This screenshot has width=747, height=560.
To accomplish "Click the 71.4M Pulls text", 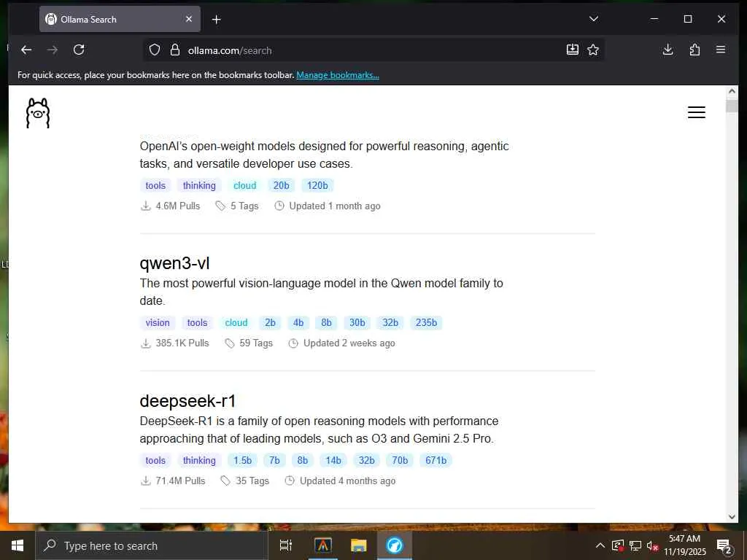I will (x=180, y=481).
